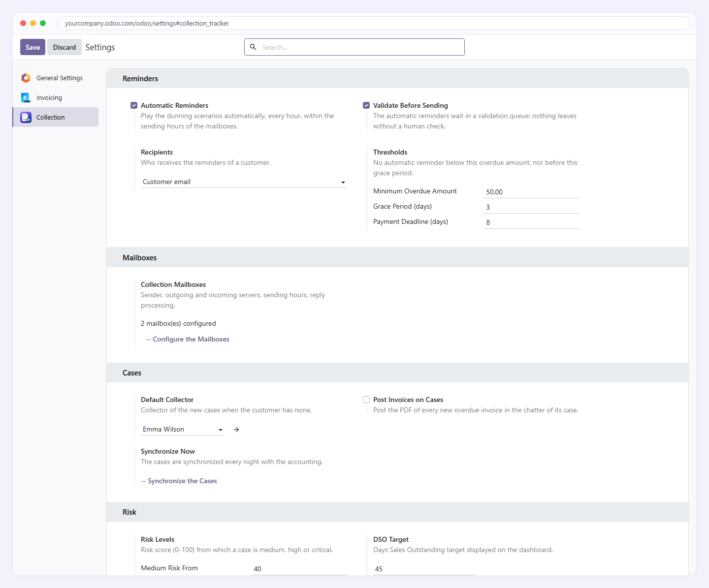Click the Cases section header
The height and width of the screenshot is (588, 709).
pyautogui.click(x=397, y=372)
